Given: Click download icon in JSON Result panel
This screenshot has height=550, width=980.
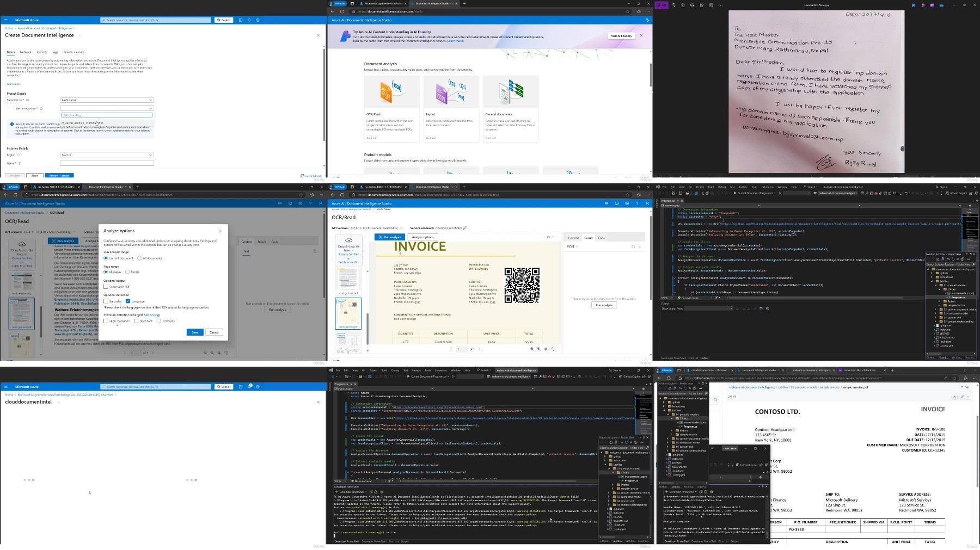Looking at the screenshot, I should [640, 246].
